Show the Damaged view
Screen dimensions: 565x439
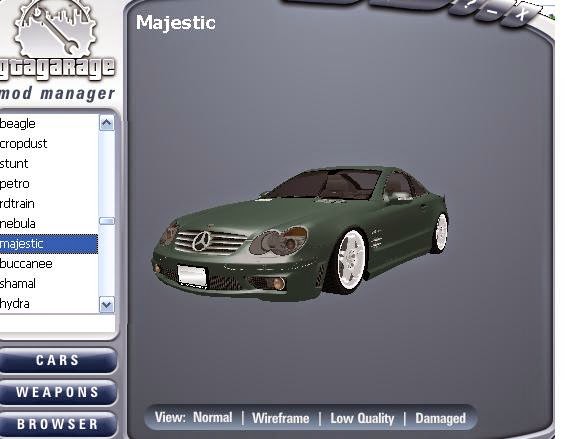click(x=440, y=418)
